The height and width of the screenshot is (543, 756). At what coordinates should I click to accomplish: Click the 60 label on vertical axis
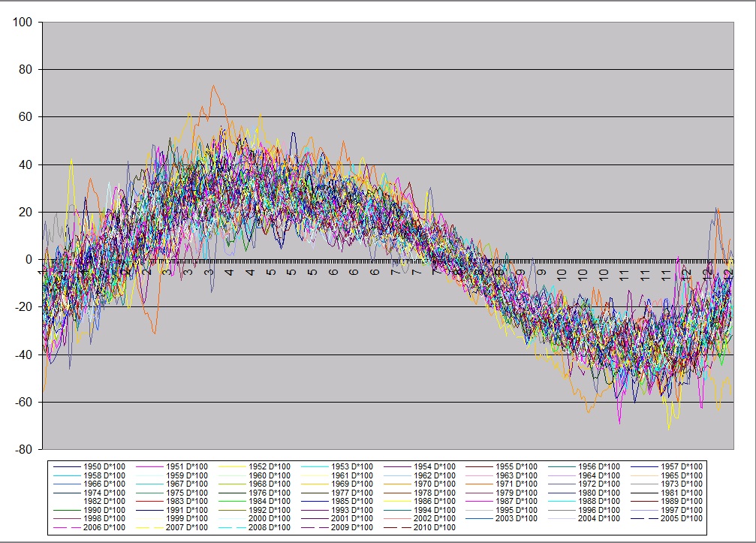(x=26, y=117)
